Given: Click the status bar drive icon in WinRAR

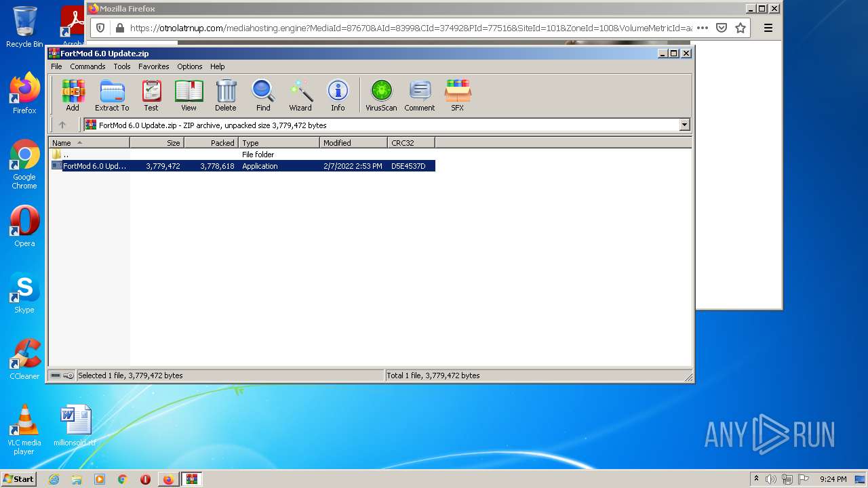Looking at the screenshot, I should tap(56, 375).
